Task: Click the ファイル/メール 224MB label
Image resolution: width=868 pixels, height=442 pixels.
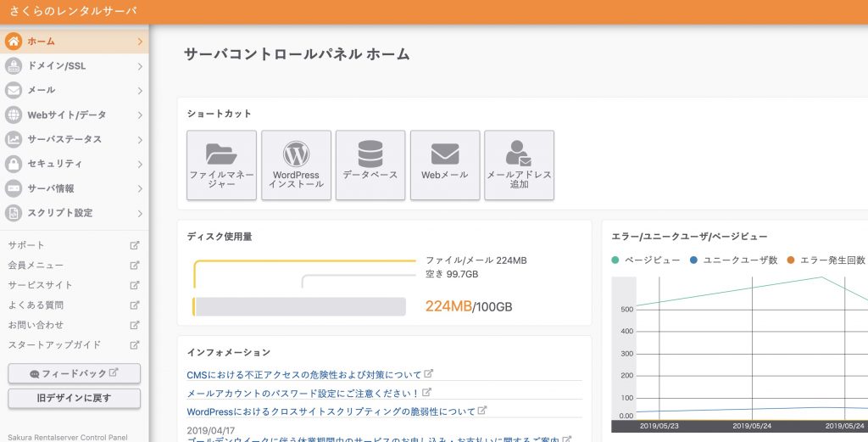Action: 476,260
